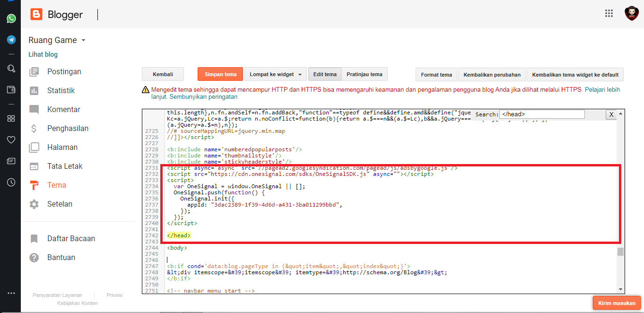Open WhatsApp from the browser sidebar
The width and height of the screenshot is (644, 313).
(11, 18)
